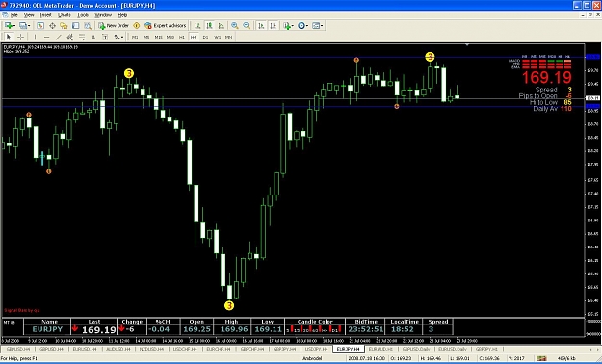Open the Charts menu
The height and width of the screenshot is (364, 602).
[x=65, y=15]
